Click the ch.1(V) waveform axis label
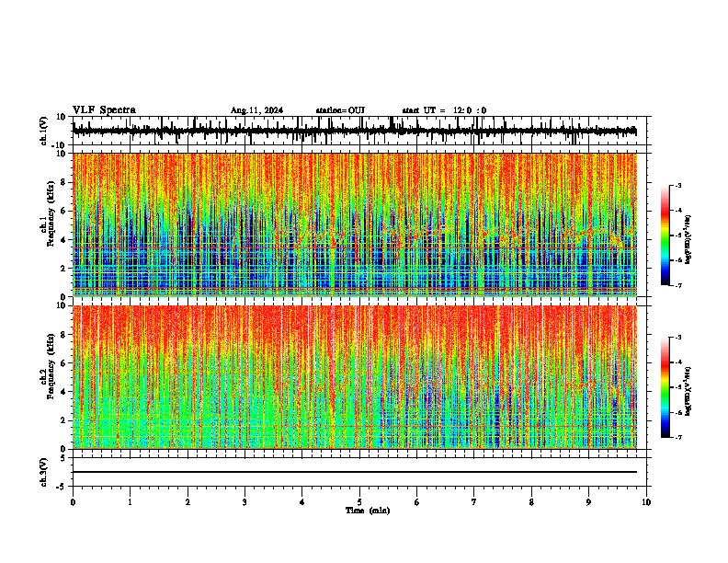The width and height of the screenshot is (728, 563). (44, 131)
